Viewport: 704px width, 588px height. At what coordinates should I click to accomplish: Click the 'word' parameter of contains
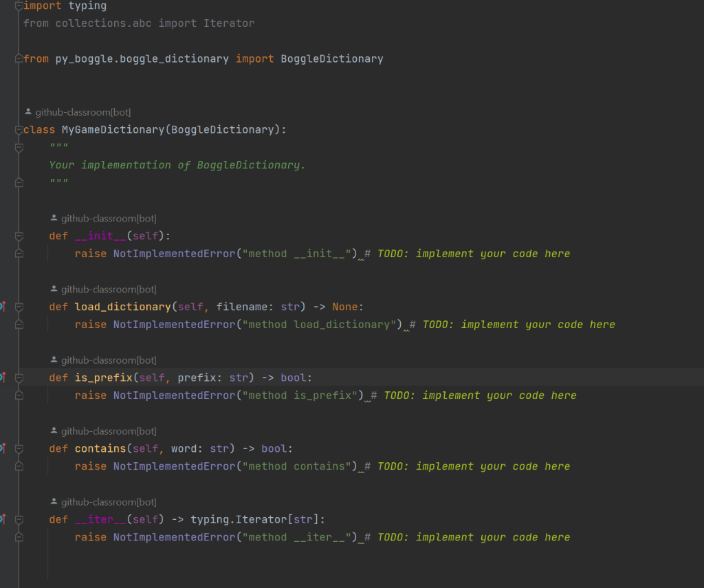[x=184, y=449]
